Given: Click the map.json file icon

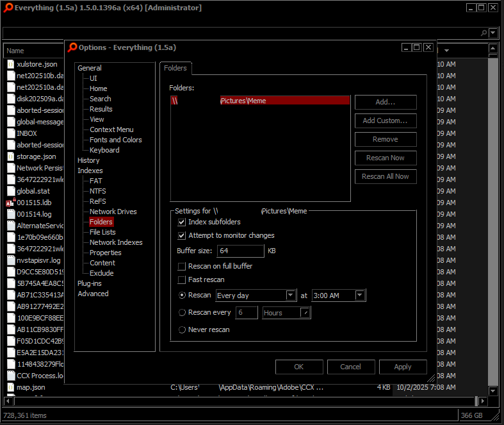Looking at the screenshot, I should (x=10, y=387).
